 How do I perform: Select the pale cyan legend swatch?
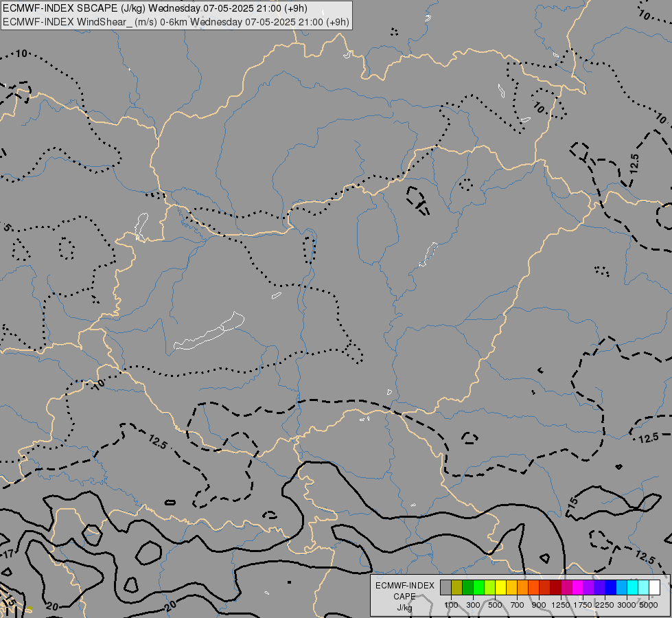pos(644,588)
